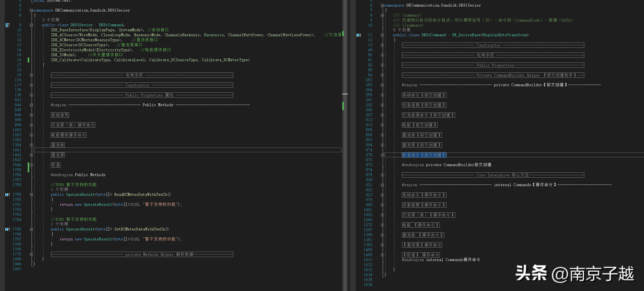The width and height of the screenshot is (644, 291).
Task: Open the "5 个引用" CodeLens above DK81Command
Action: (x=401, y=30)
